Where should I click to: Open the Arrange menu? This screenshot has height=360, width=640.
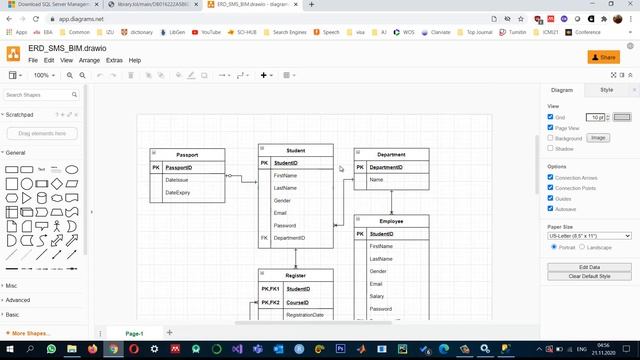click(x=89, y=60)
